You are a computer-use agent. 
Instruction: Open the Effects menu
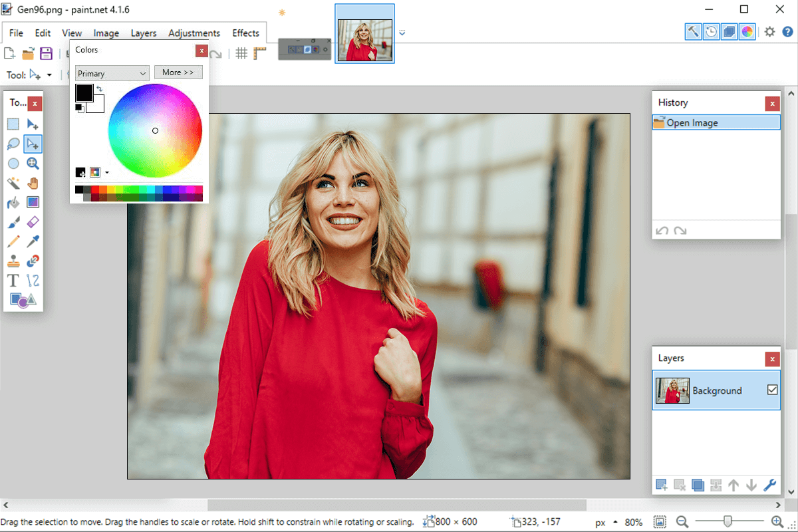[x=245, y=33]
